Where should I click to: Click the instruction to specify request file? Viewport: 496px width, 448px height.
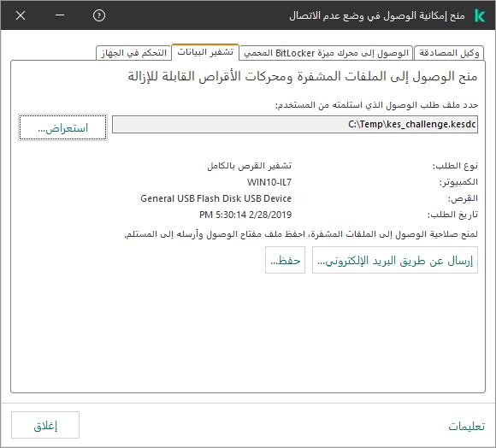(x=376, y=104)
